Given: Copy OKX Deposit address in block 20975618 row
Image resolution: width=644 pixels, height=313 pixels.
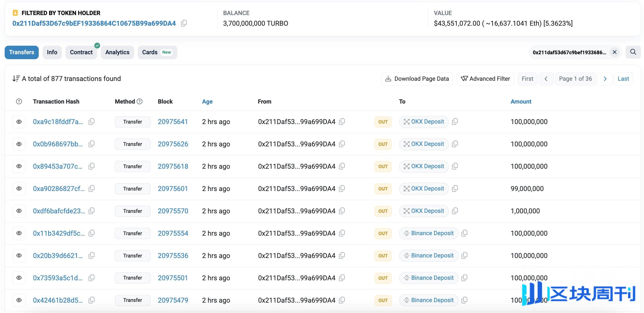Looking at the screenshot, I should (455, 166).
